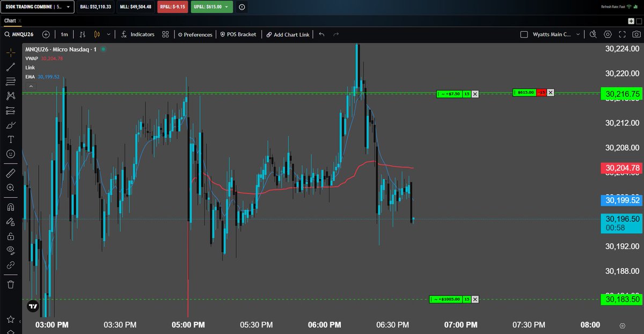Screen dimensions: 644x334
Task: Click the trash remove drawings icon
Action: (x=11, y=284)
